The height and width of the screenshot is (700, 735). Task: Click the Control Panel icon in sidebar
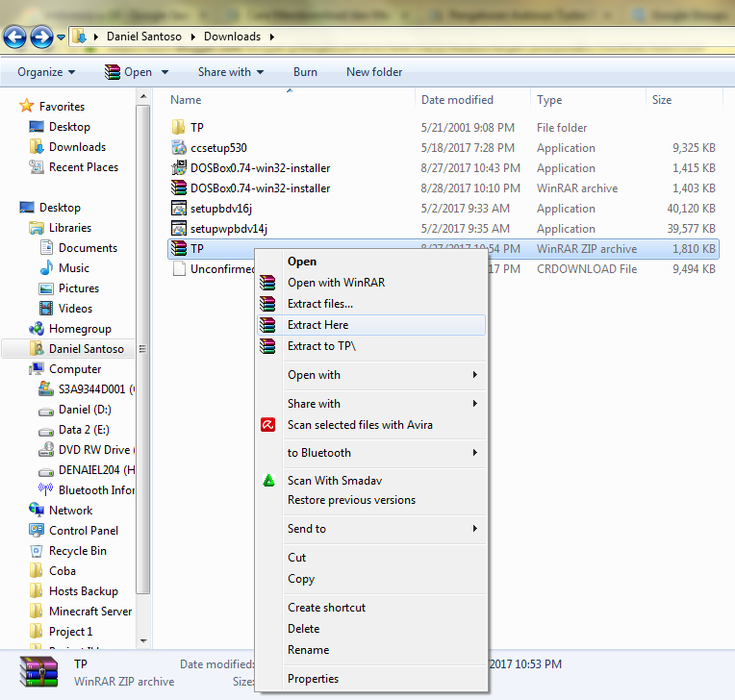[x=37, y=531]
